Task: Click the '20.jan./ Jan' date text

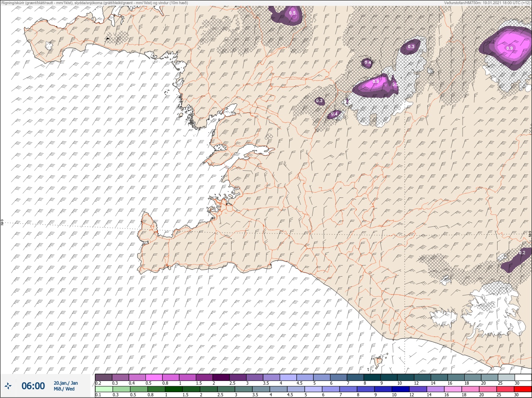Action: (x=66, y=383)
